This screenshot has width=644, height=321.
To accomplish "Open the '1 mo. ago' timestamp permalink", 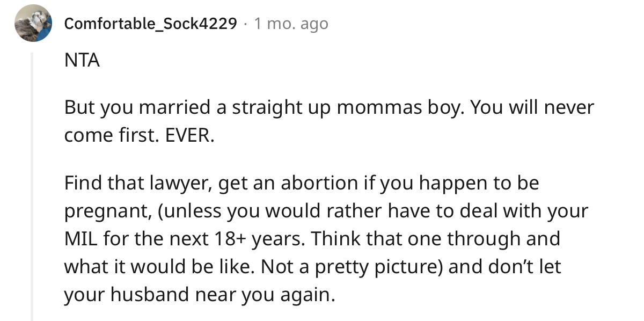I will (x=291, y=24).
